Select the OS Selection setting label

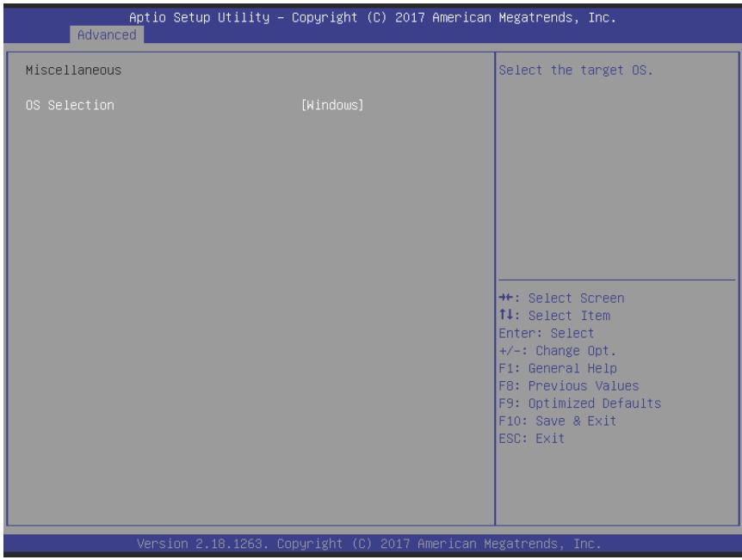pos(70,105)
